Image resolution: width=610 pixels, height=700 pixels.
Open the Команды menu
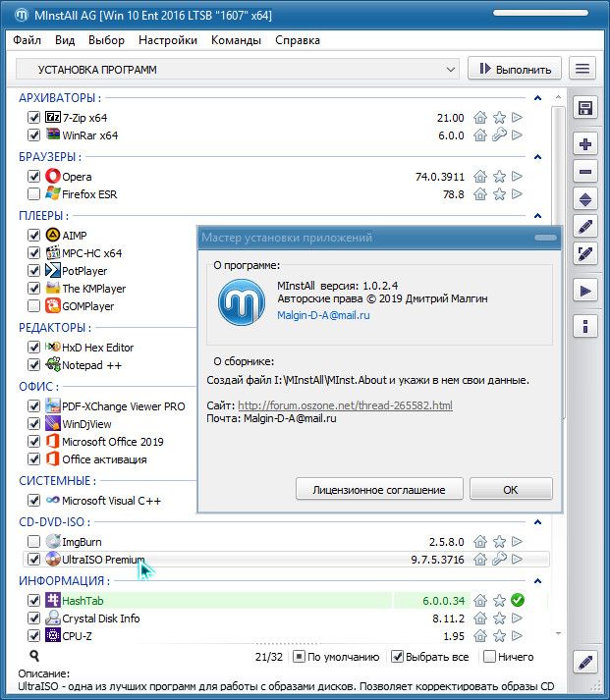coord(236,40)
